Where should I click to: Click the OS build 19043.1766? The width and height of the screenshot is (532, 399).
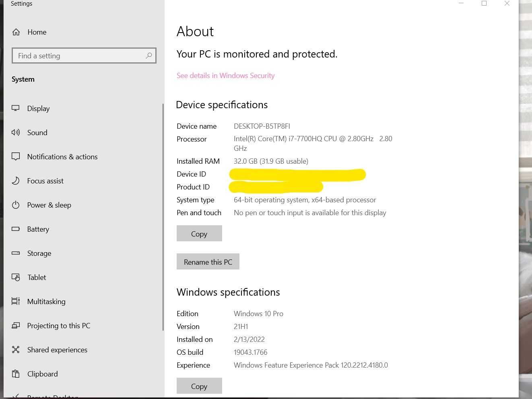[x=250, y=352]
